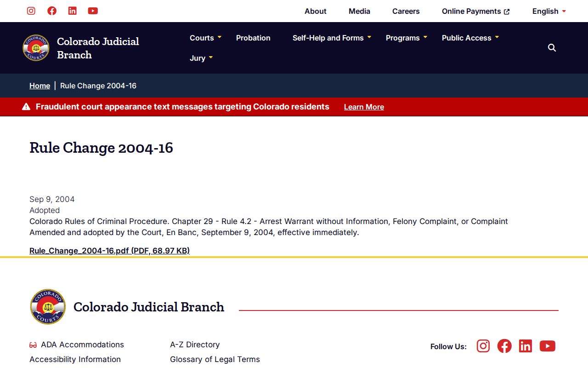Click the 'Adopted' status text
The image size is (588, 368).
(45, 210)
